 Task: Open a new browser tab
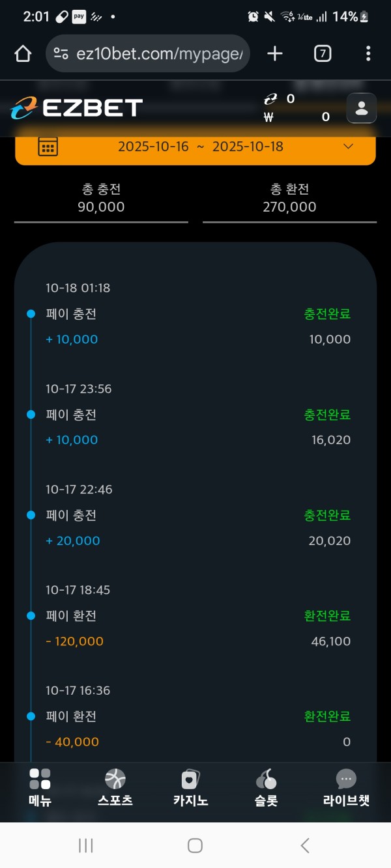pyautogui.click(x=275, y=53)
